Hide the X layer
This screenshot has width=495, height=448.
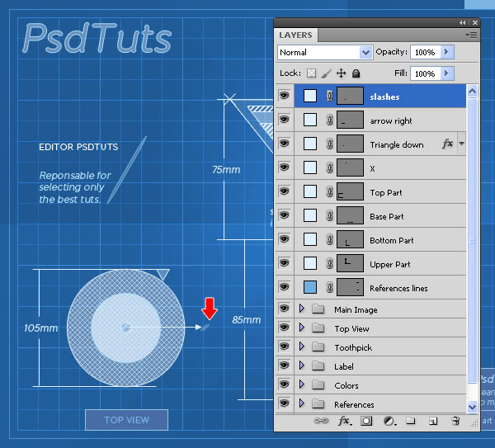284,167
